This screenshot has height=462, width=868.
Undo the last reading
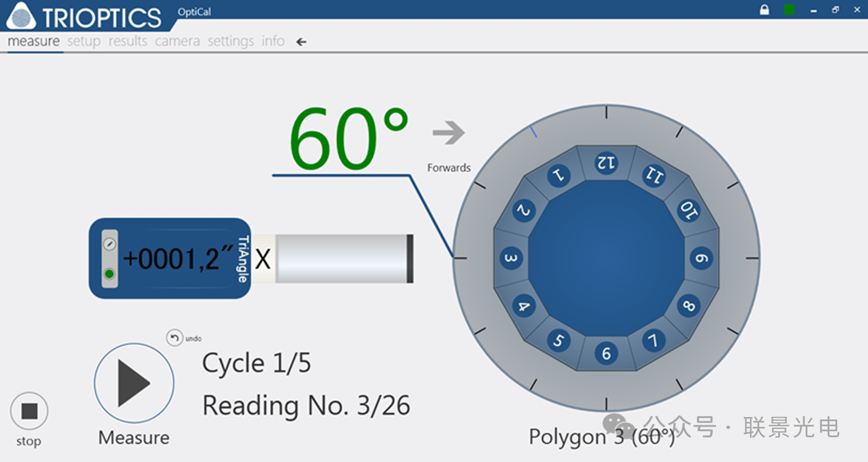pyautogui.click(x=175, y=338)
